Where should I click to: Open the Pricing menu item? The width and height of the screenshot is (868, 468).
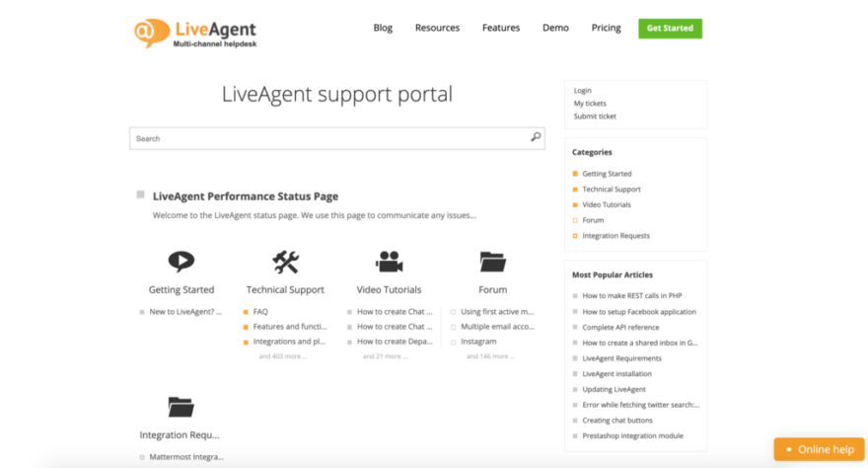(x=606, y=28)
